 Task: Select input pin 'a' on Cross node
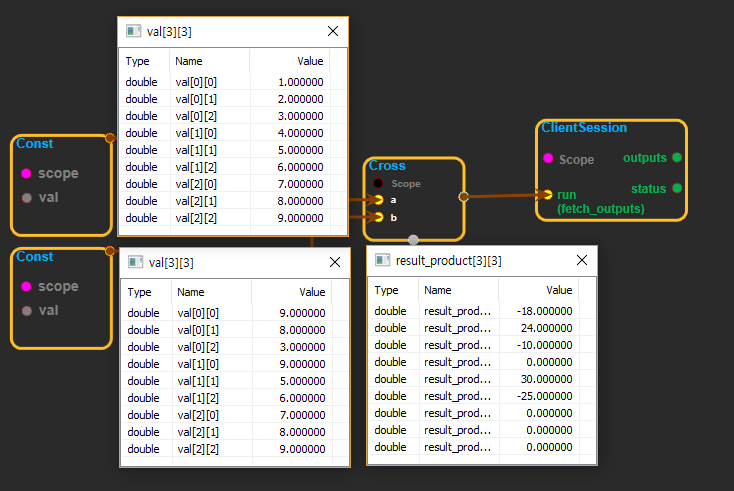click(x=378, y=200)
